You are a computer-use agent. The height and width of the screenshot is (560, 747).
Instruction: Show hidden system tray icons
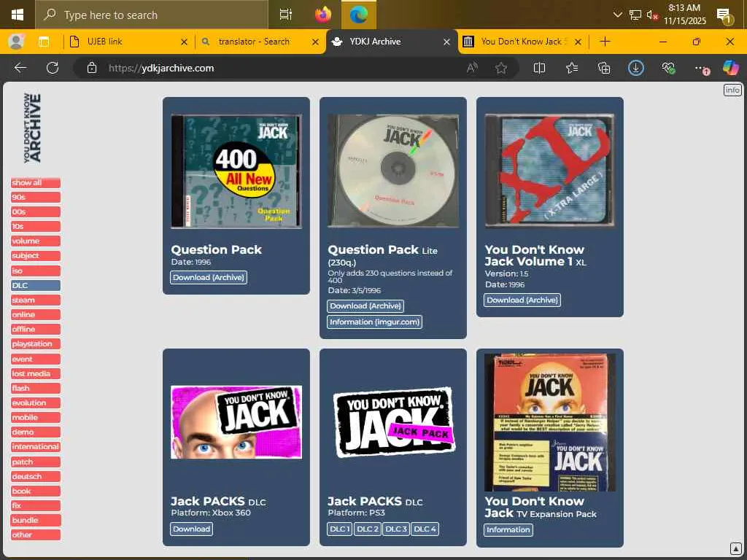(617, 15)
